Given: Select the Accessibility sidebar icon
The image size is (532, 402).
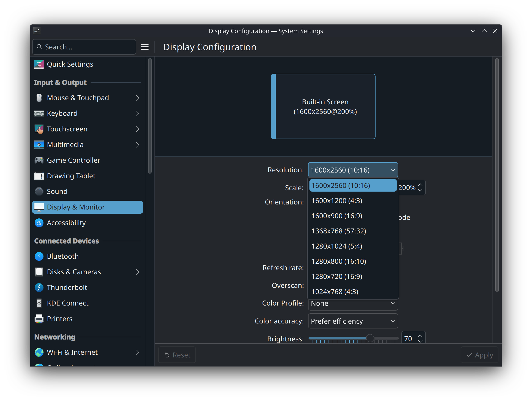Looking at the screenshot, I should point(39,223).
